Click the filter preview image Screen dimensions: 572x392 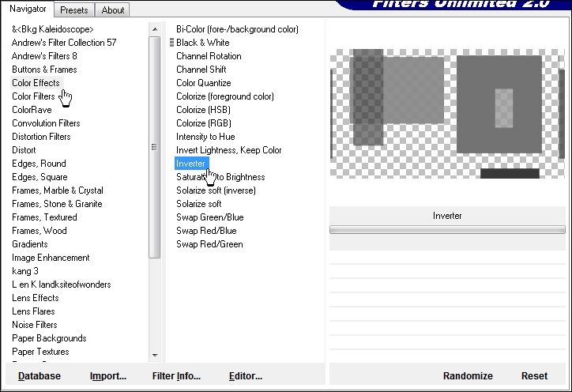pyautogui.click(x=447, y=114)
